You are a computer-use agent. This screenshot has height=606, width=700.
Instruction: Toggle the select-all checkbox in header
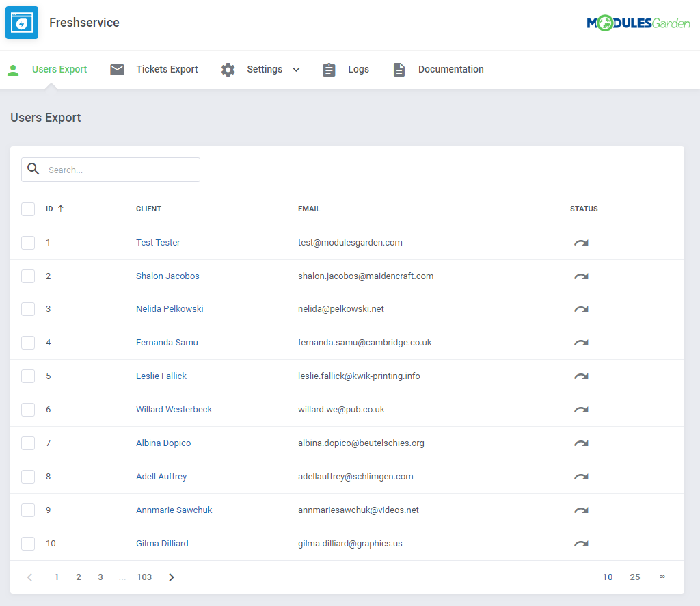(x=28, y=209)
